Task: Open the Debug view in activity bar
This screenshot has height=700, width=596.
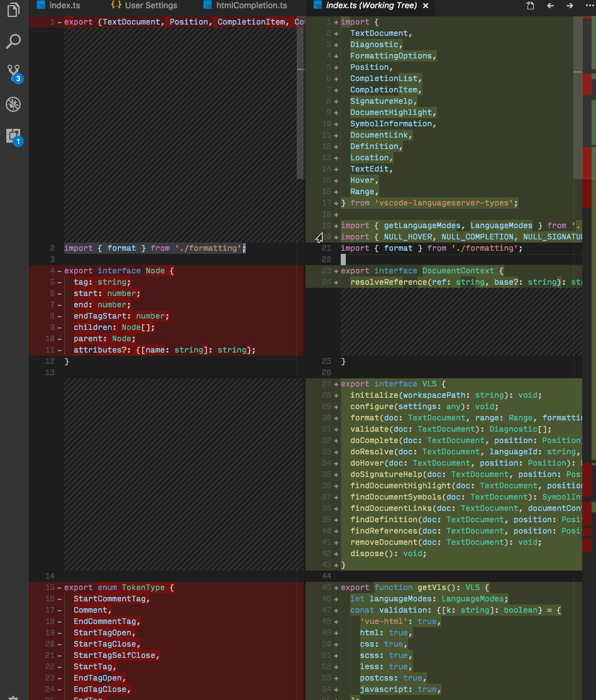Action: (13, 104)
